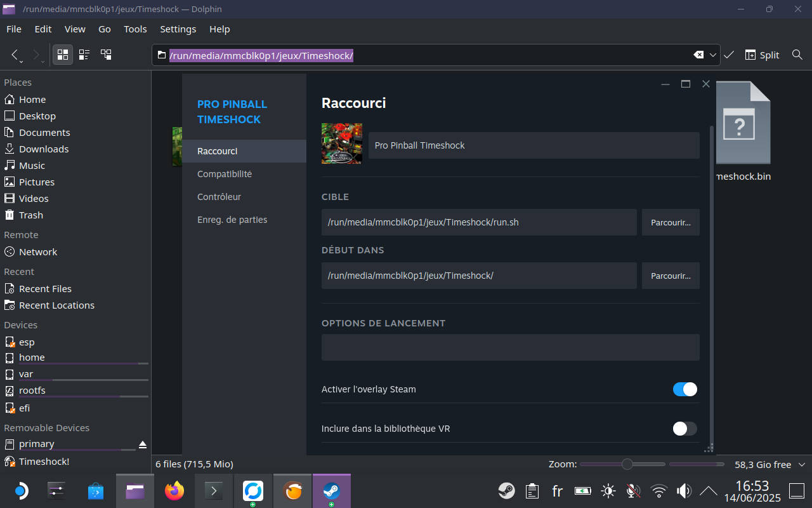The height and width of the screenshot is (508, 812).
Task: Click the CIBLE target path field
Action: point(479,222)
